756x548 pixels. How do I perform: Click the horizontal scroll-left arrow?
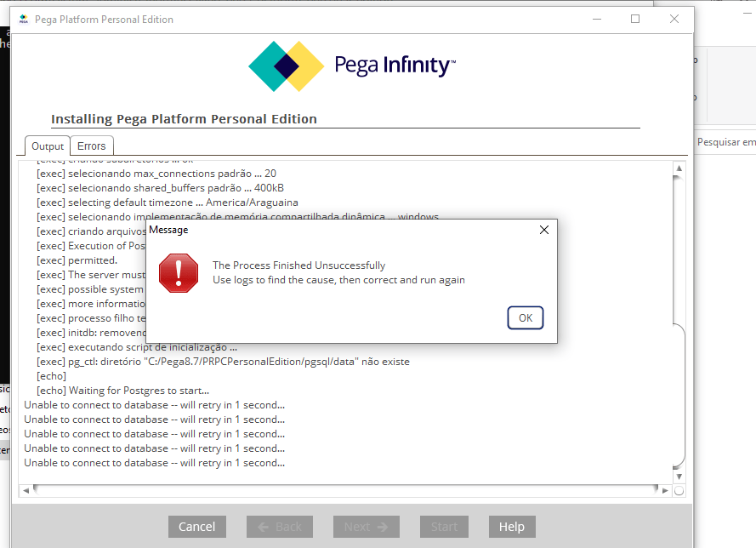coord(26,491)
